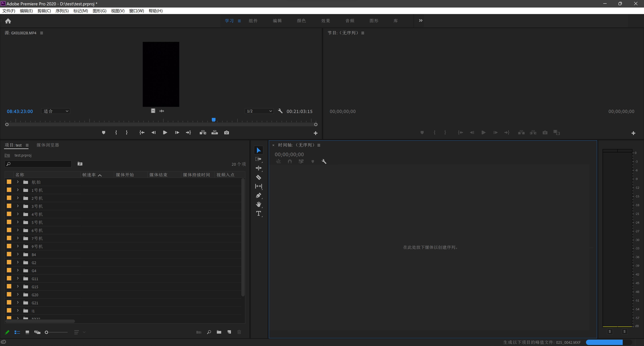Switch Project panel to icon view
Viewport: 644px width, 346px height.
pyautogui.click(x=27, y=332)
